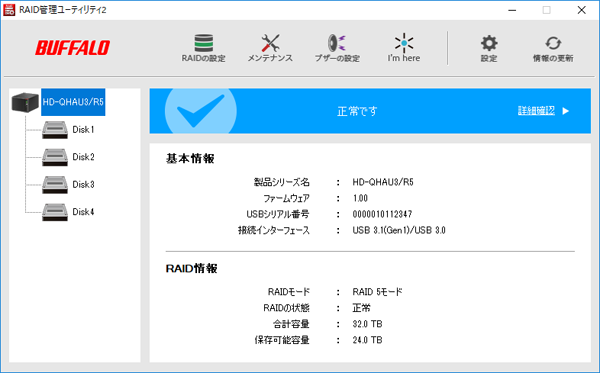Viewport: 600px width, 373px height.
Task: Select the Disk3 drive icon
Action: [55, 185]
